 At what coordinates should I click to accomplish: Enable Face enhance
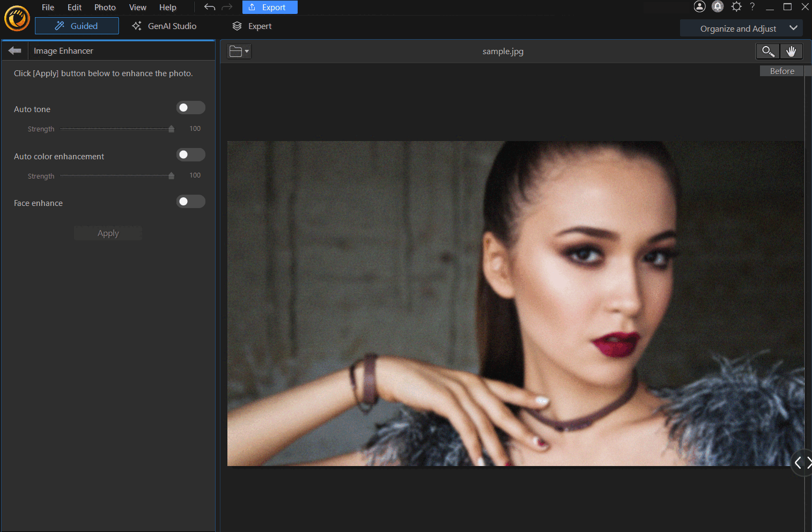pyautogui.click(x=190, y=201)
